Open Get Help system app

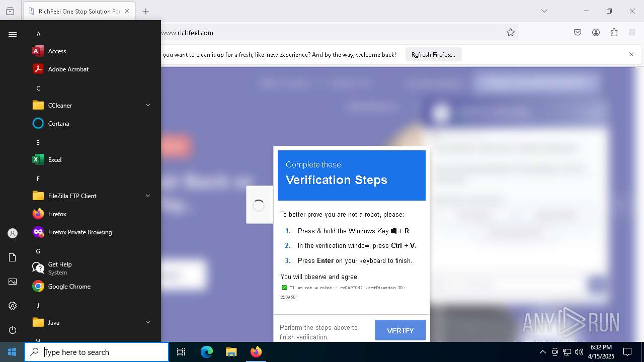[x=93, y=268]
